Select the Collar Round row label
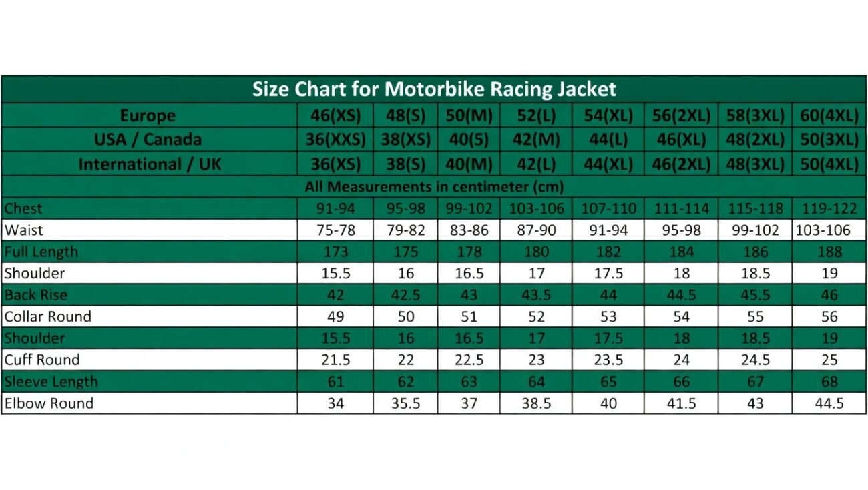The image size is (868, 490). (48, 316)
